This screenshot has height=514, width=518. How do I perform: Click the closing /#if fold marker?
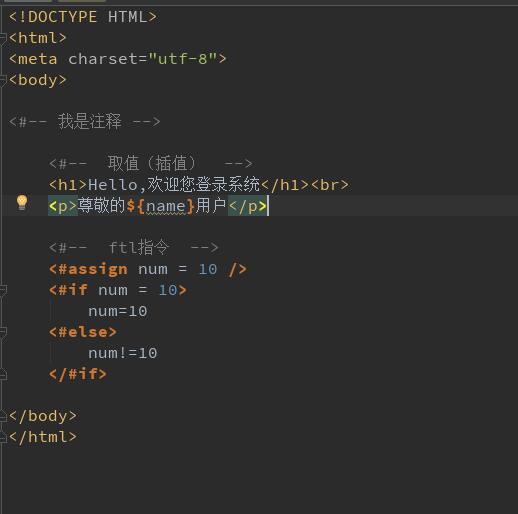[3, 374]
